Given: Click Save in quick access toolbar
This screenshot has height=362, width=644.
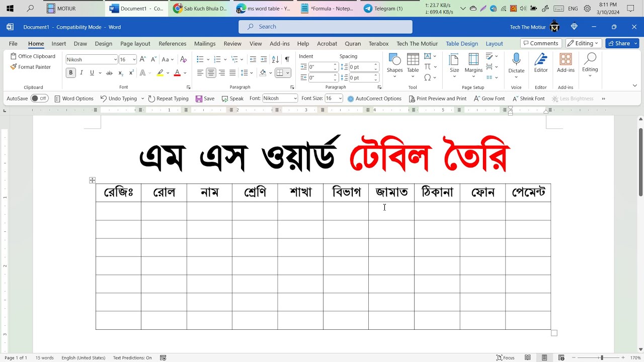Looking at the screenshot, I should [x=205, y=99].
